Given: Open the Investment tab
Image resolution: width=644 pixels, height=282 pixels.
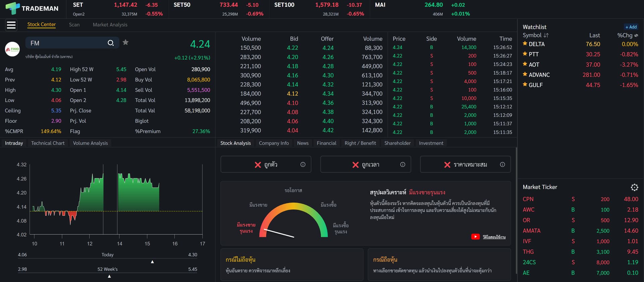Looking at the screenshot, I should [x=431, y=143].
